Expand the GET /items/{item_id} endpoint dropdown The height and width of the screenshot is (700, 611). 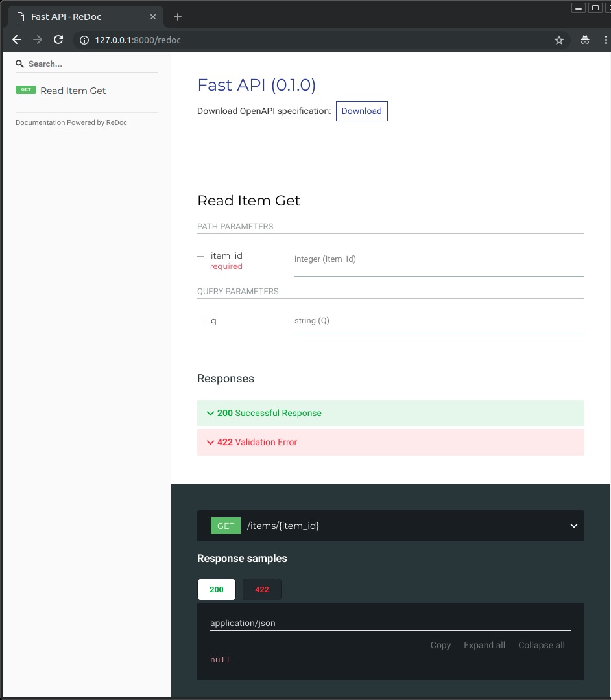coord(573,526)
